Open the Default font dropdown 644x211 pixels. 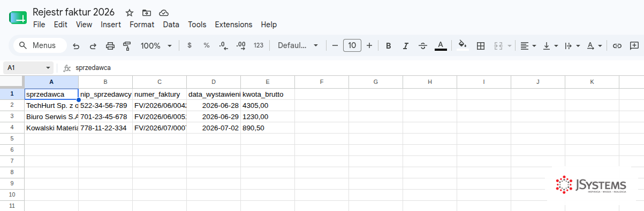[298, 46]
